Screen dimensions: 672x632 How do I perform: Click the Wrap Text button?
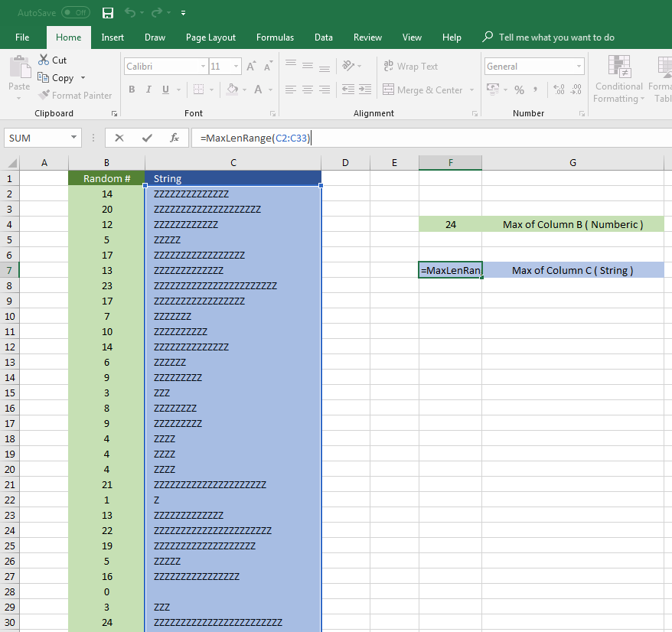tap(410, 67)
